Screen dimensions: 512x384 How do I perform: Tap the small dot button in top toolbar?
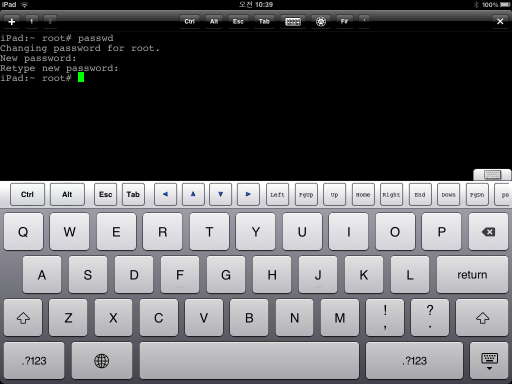(x=364, y=22)
